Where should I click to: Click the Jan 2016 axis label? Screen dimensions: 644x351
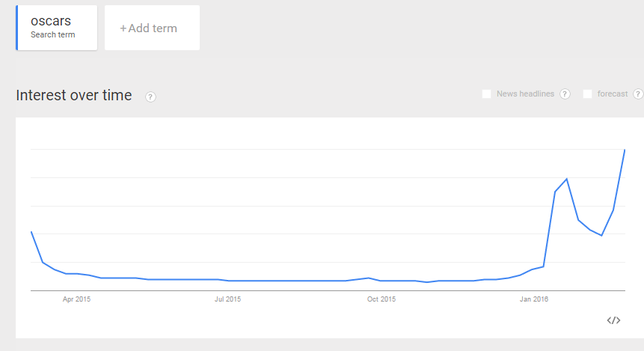tap(534, 299)
